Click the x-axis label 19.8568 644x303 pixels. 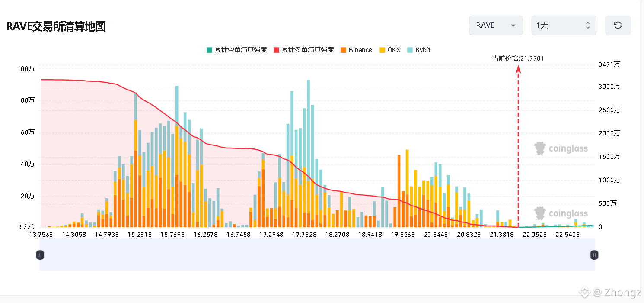403,235
